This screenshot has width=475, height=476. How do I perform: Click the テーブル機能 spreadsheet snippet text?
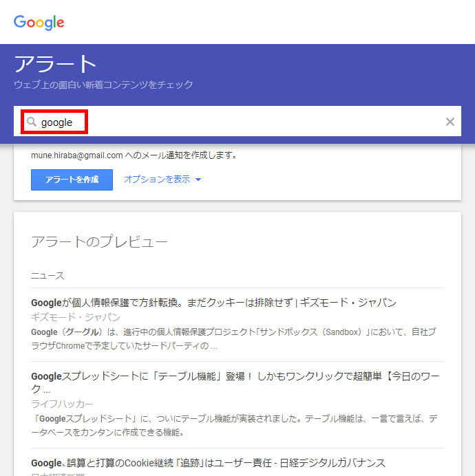click(x=234, y=425)
